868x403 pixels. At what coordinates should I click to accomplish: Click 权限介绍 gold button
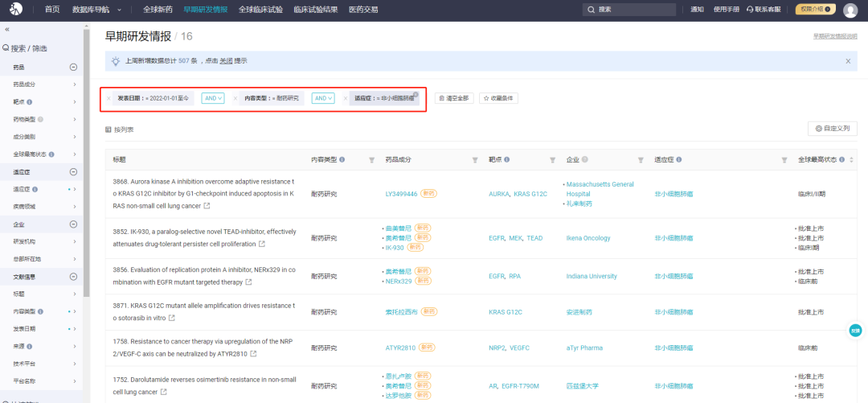[816, 10]
